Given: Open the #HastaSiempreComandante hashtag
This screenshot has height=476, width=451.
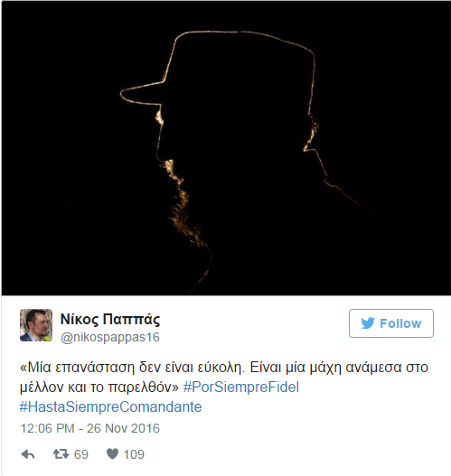Looking at the screenshot, I should pos(110,406).
